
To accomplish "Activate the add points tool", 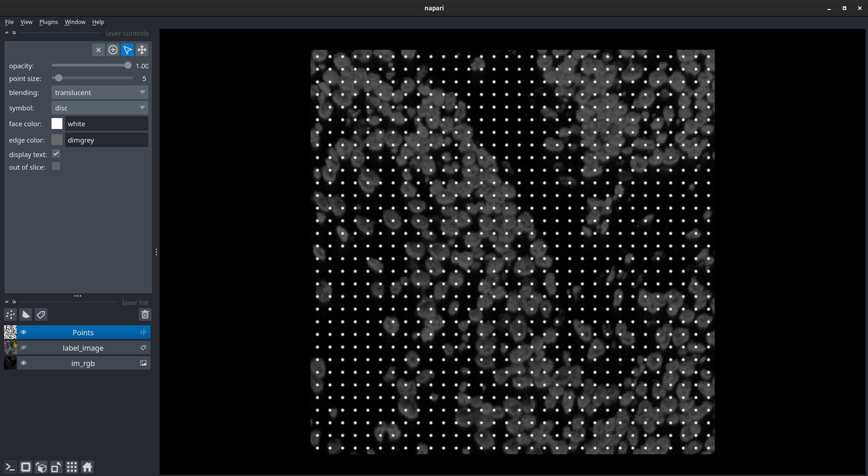I will click(x=113, y=50).
